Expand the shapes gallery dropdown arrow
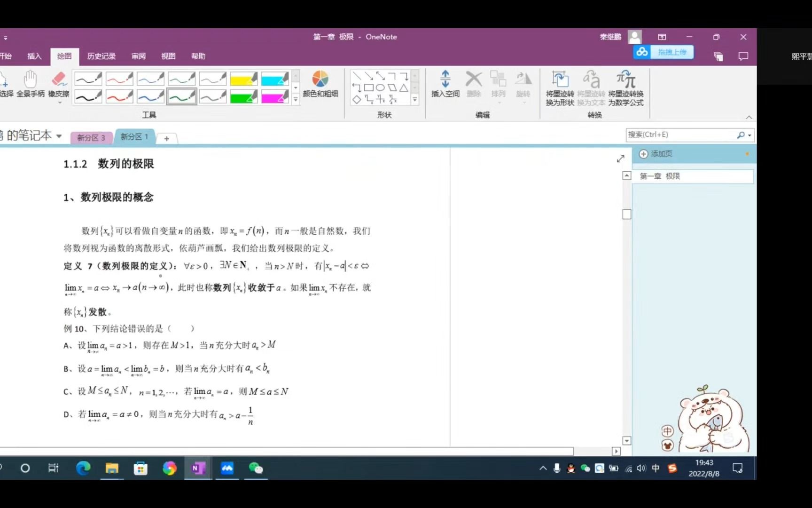The height and width of the screenshot is (508, 812). [414, 99]
